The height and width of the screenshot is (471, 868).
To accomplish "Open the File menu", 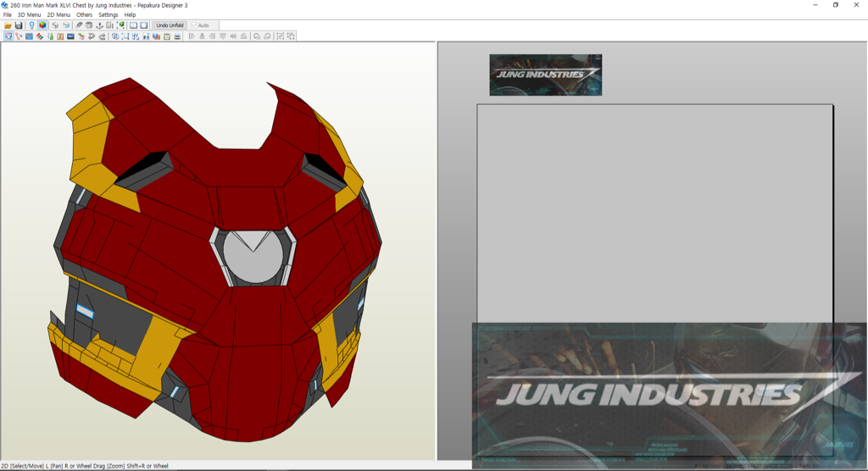I will (7, 15).
